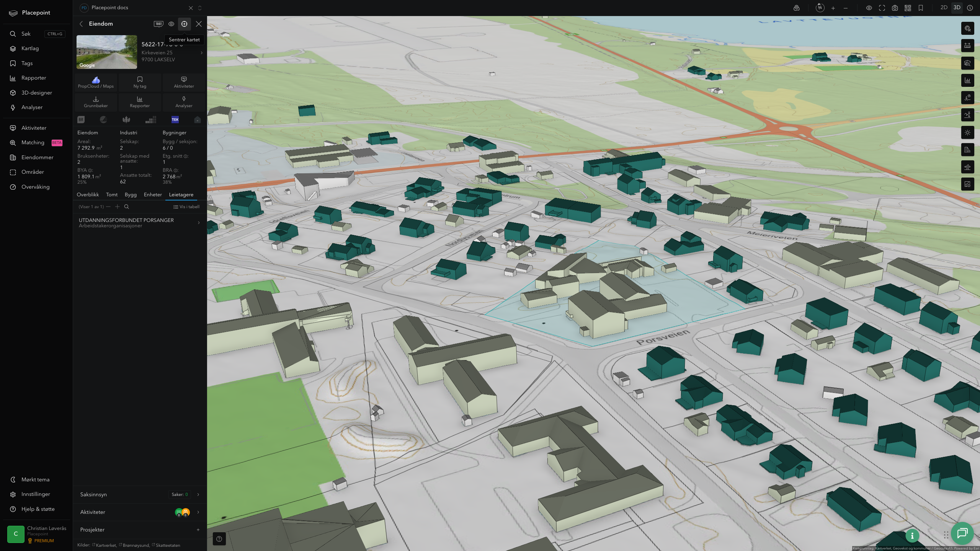Open 3D-designer in the sidebar
The width and height of the screenshot is (980, 551).
point(36,93)
